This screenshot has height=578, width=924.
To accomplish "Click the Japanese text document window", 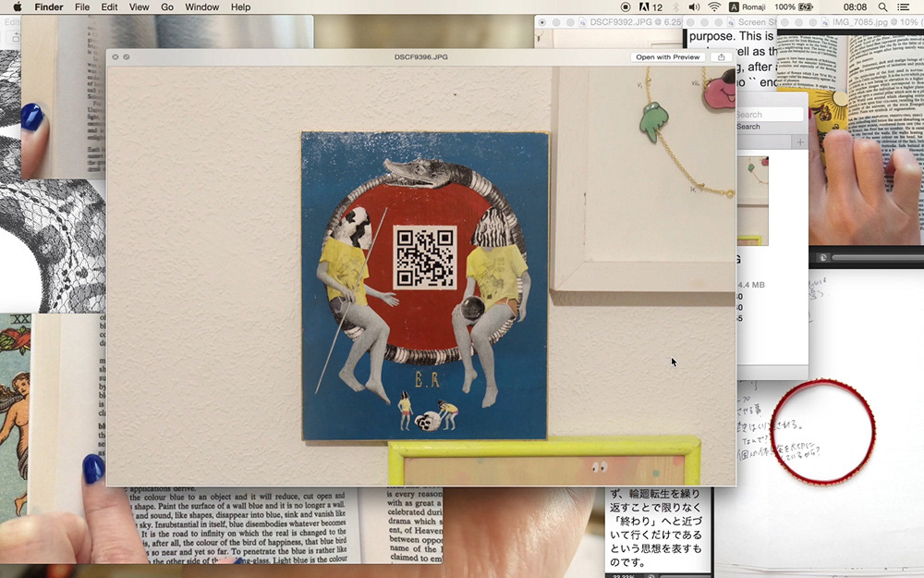I will (658, 530).
